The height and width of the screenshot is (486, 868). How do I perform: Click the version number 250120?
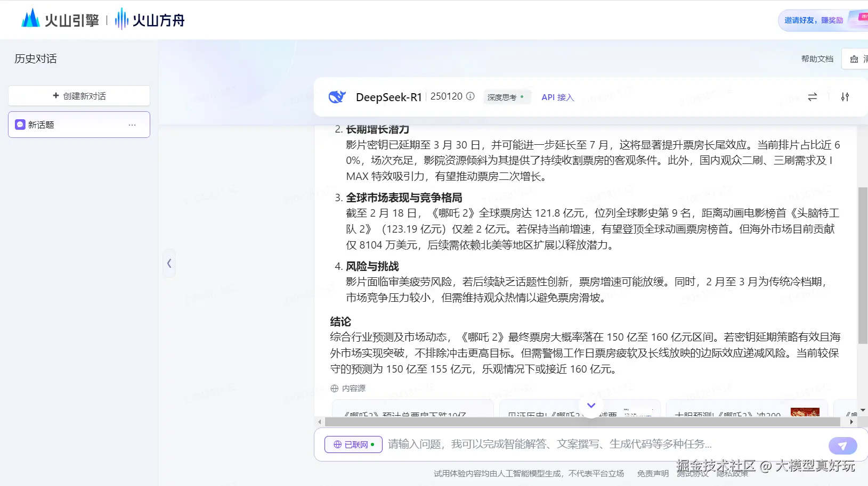(x=447, y=96)
